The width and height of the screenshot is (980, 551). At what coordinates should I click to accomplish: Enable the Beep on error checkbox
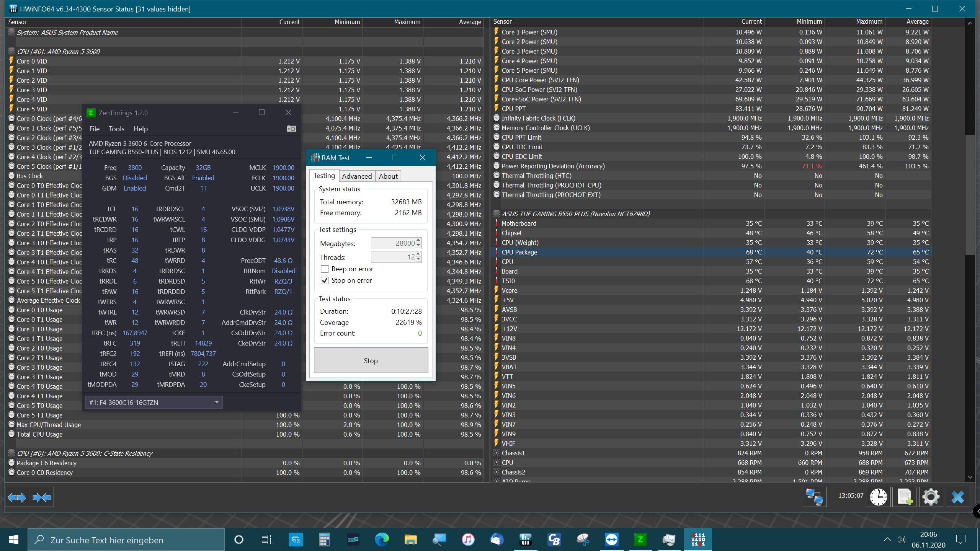(x=325, y=269)
